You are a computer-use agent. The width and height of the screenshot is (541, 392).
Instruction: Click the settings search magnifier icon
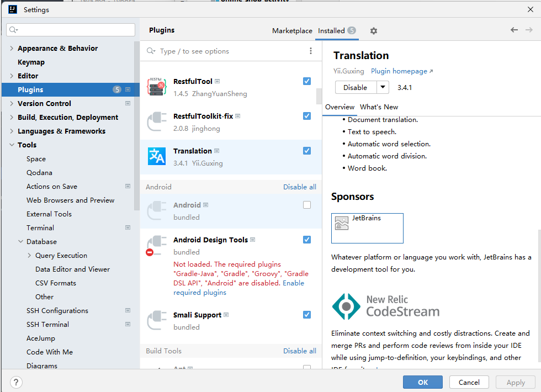13,30
